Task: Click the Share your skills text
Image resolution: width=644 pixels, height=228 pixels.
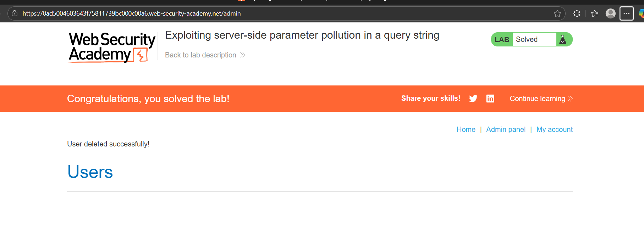Action: (x=430, y=99)
